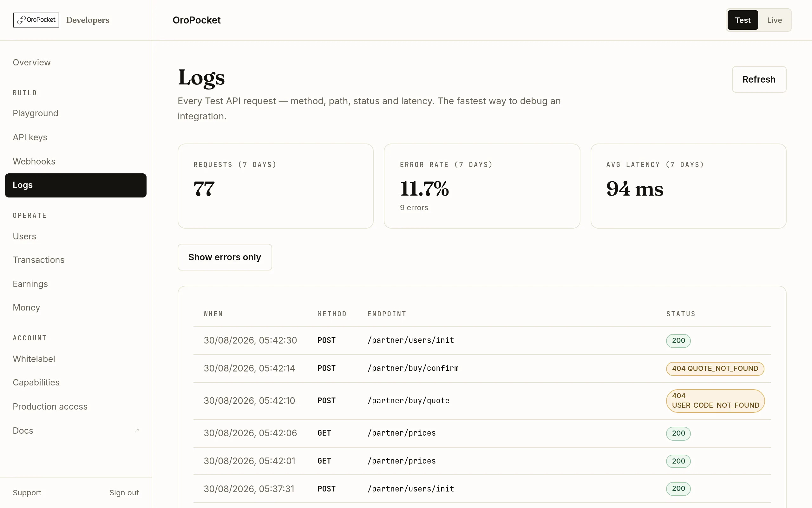Select the Requests (7 days) card value 77
Screen dimensions: 812x508
[204, 189]
